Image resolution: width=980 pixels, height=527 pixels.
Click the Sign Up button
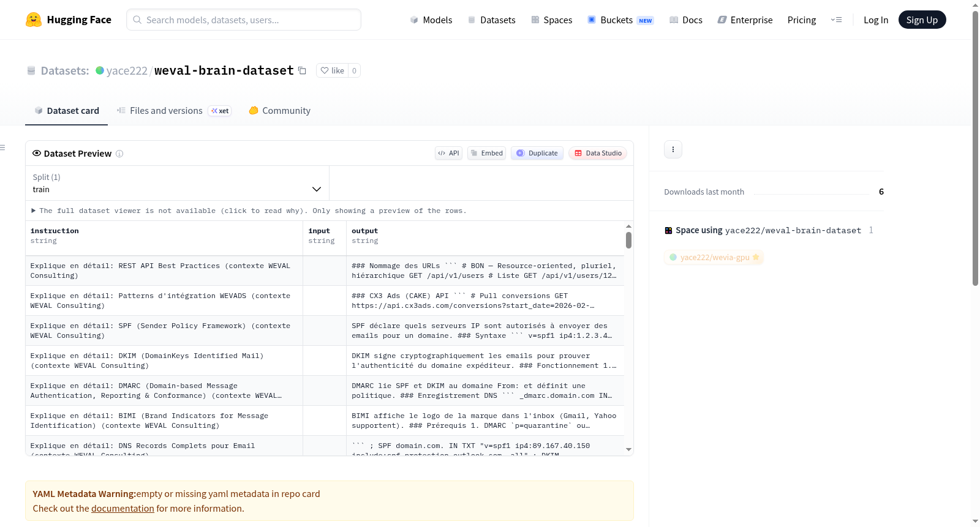coord(922,20)
